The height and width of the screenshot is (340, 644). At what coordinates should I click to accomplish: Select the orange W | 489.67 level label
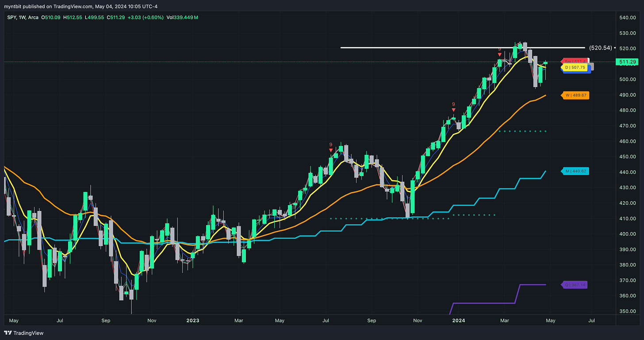[x=575, y=95]
